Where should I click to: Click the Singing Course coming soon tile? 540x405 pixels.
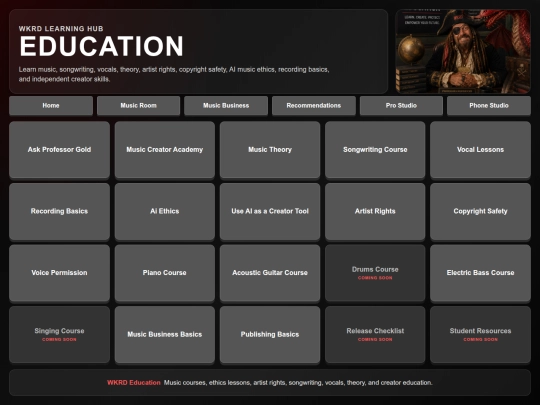coord(60,334)
